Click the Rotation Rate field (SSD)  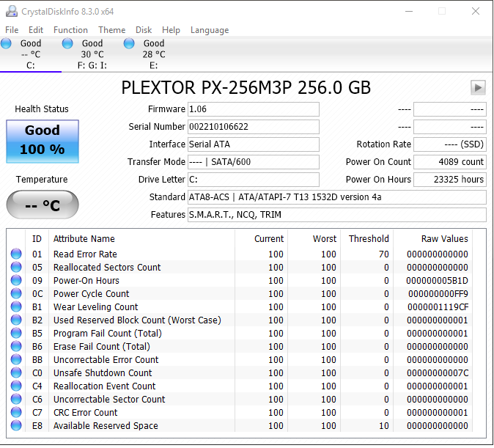coord(450,144)
